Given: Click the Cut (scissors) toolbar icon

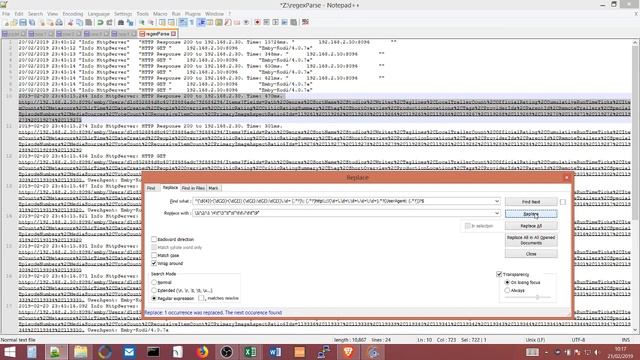Looking at the screenshot, I should click(x=70, y=22).
